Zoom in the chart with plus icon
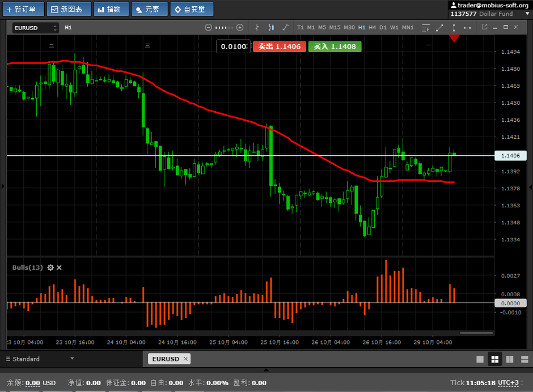Image resolution: width=533 pixels, height=392 pixels. [240, 27]
